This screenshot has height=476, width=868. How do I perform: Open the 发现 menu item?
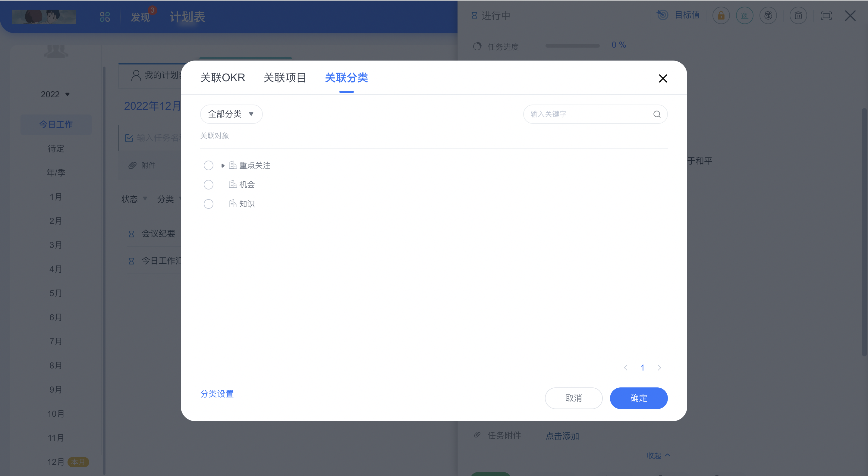coord(140,17)
